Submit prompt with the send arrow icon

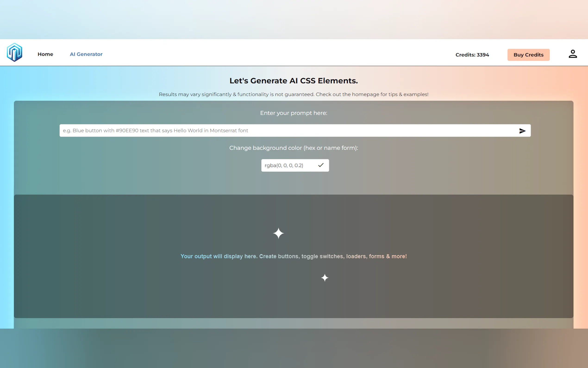pyautogui.click(x=522, y=131)
